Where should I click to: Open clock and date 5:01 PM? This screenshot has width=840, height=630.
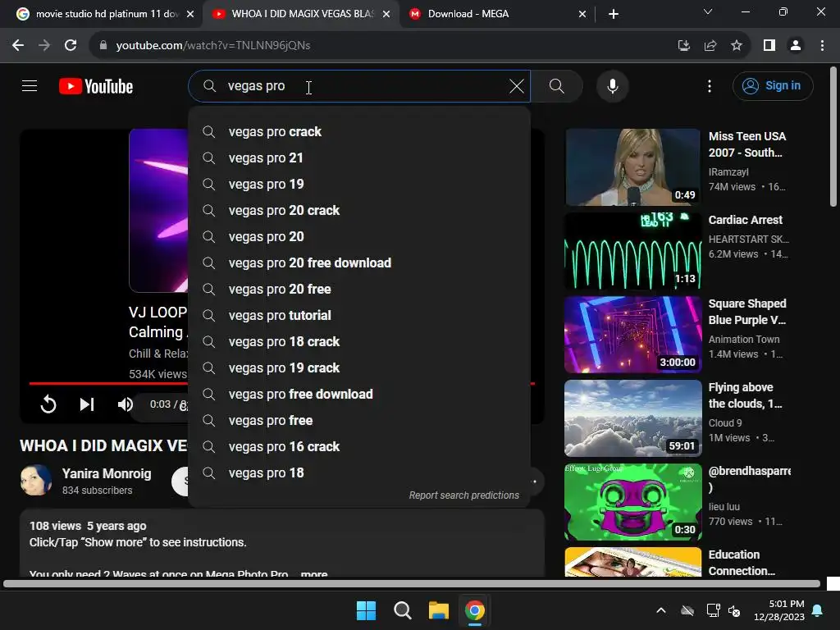point(779,610)
